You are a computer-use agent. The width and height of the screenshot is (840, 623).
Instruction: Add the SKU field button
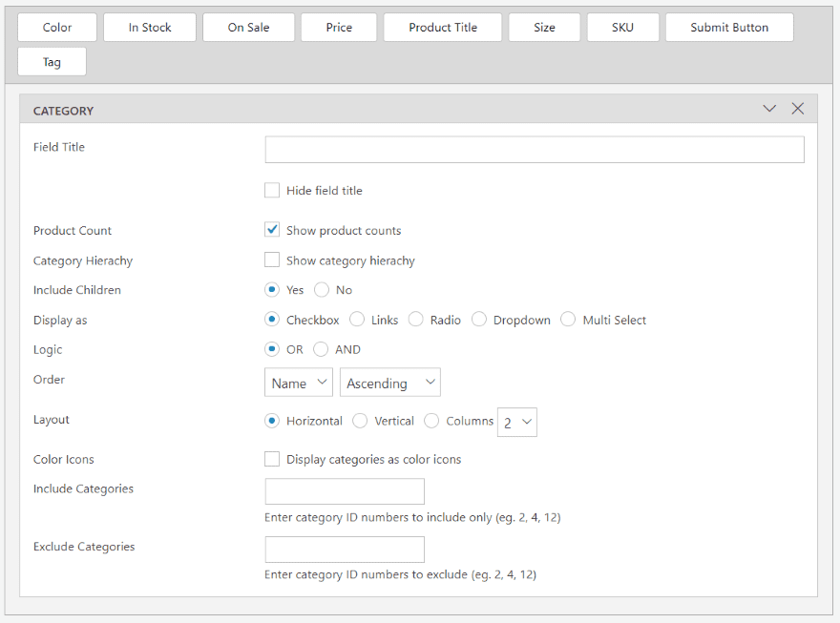click(622, 28)
